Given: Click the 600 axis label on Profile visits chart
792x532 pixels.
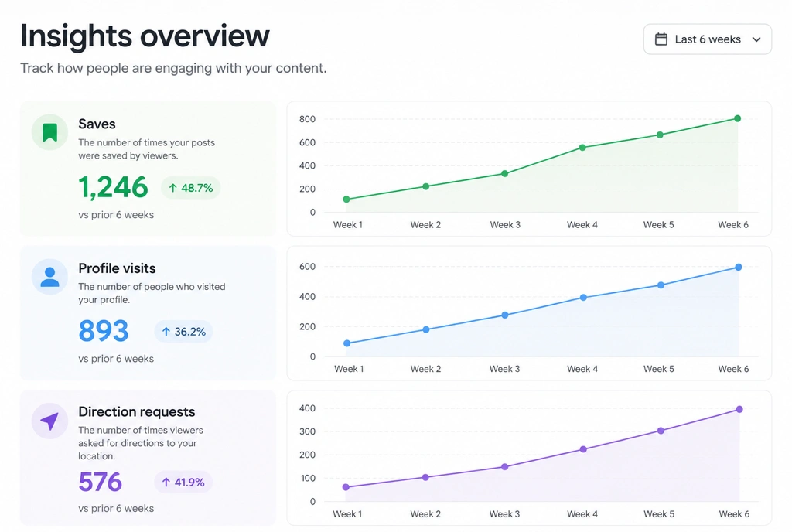Looking at the screenshot, I should [x=307, y=267].
